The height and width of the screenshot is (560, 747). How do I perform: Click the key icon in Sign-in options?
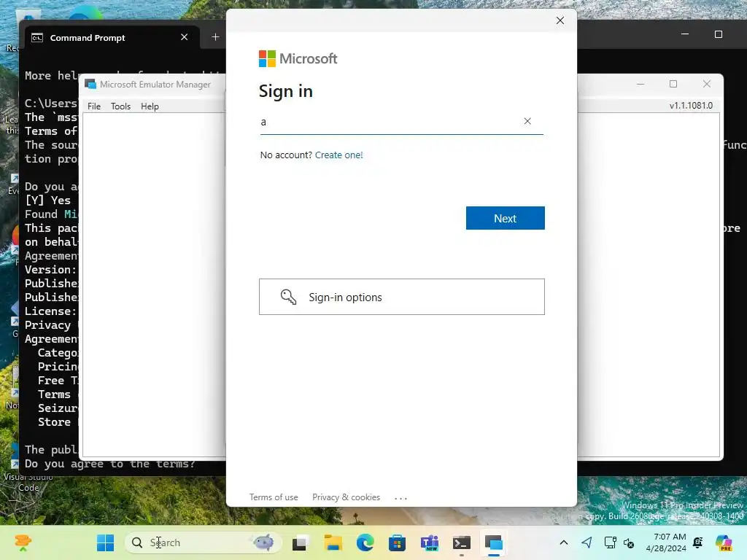click(288, 297)
